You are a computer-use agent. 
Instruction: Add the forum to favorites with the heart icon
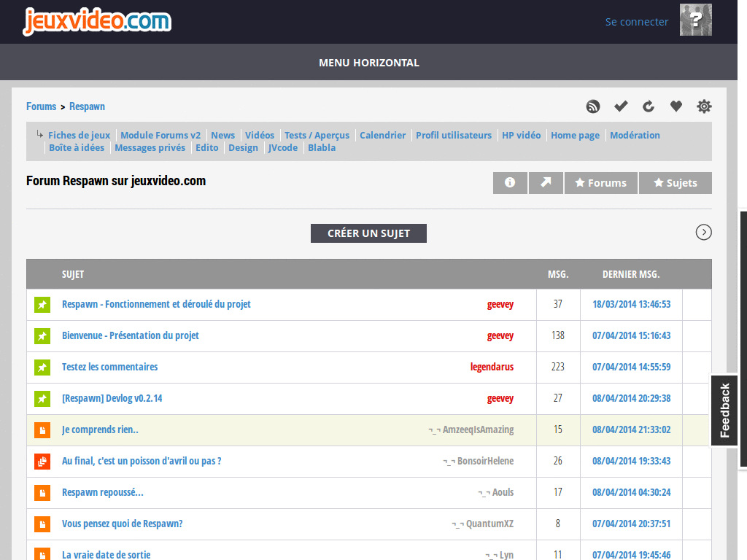(676, 106)
